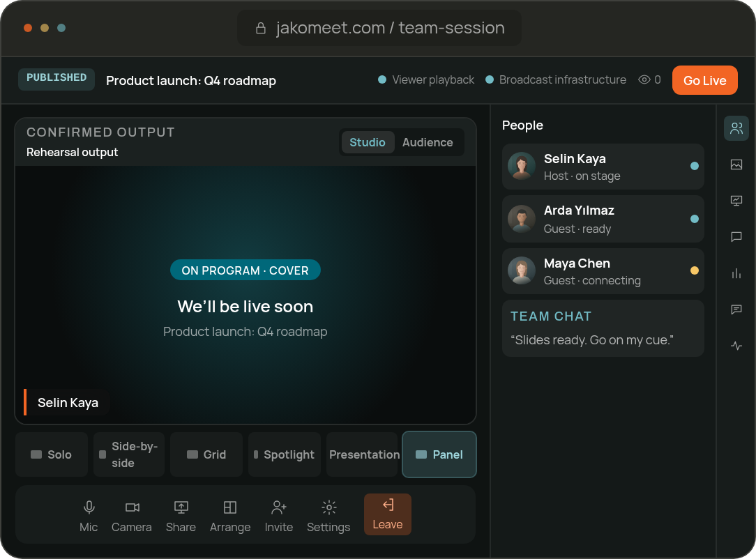The width and height of the screenshot is (756, 559).
Task: Leave the session
Action: (388, 514)
